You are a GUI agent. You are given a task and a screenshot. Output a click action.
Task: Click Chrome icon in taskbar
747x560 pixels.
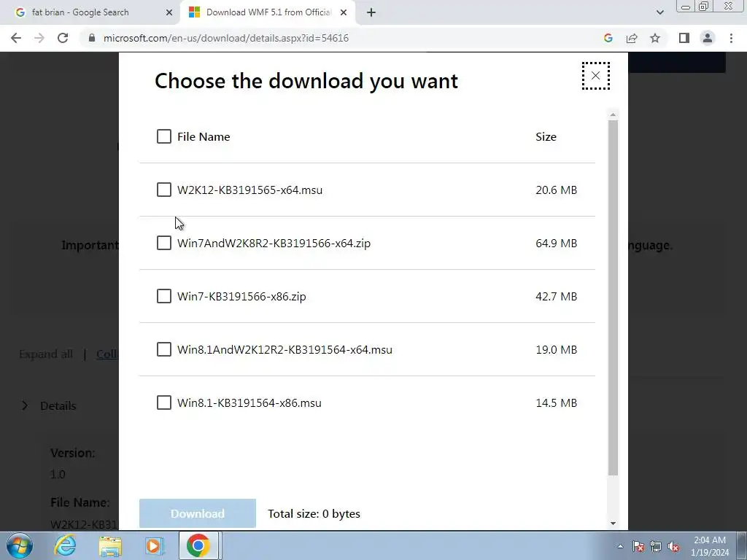point(198,545)
